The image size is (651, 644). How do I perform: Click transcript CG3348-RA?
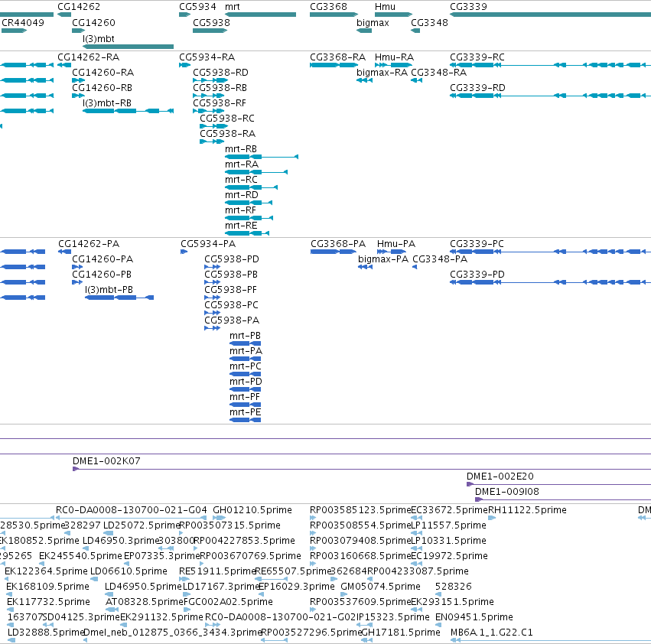pyautogui.click(x=416, y=80)
